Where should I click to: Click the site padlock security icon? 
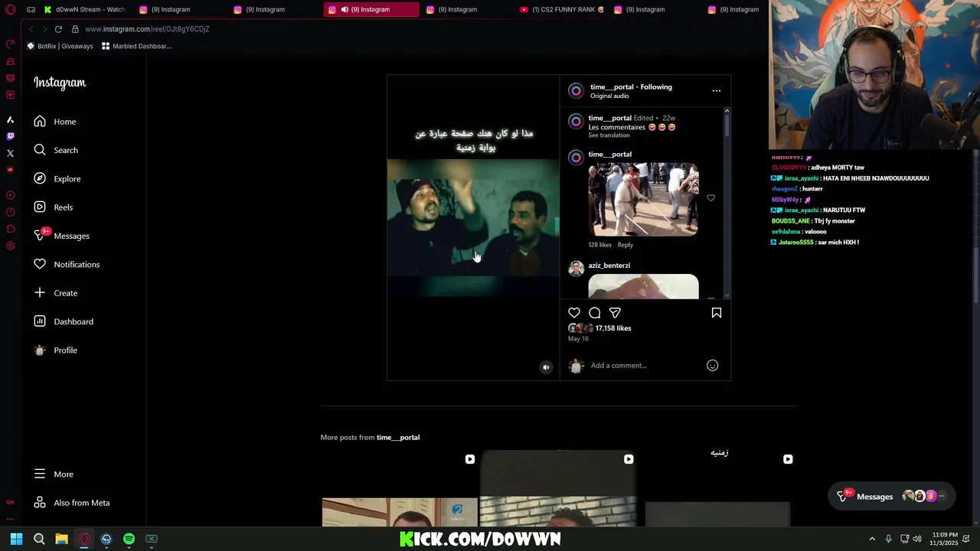tap(75, 29)
